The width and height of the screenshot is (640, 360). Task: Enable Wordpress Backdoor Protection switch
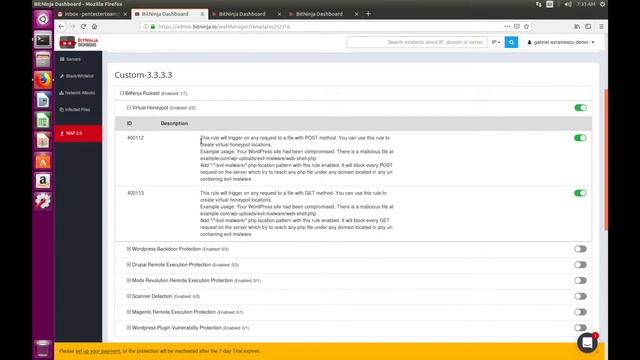[580, 249]
